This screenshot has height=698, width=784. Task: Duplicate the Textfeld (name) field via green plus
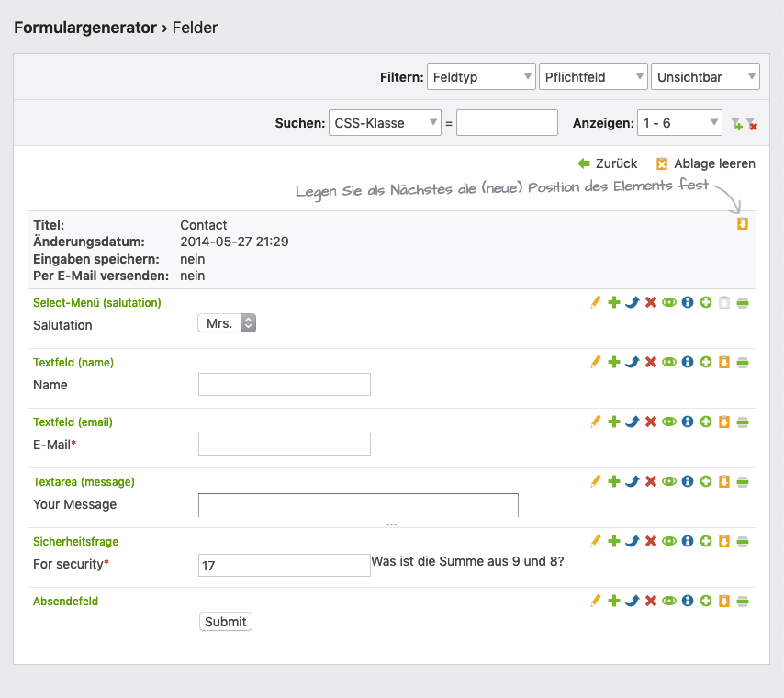point(614,362)
